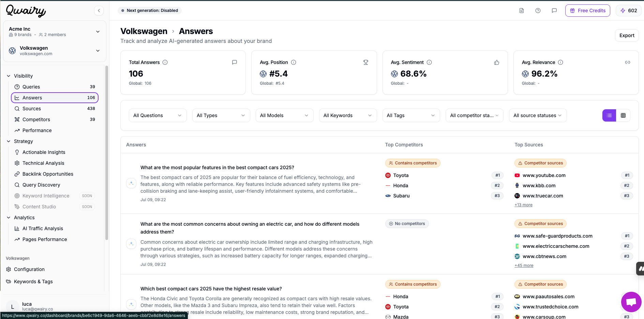Collapse the sidebar with the chevron button

(x=99, y=11)
